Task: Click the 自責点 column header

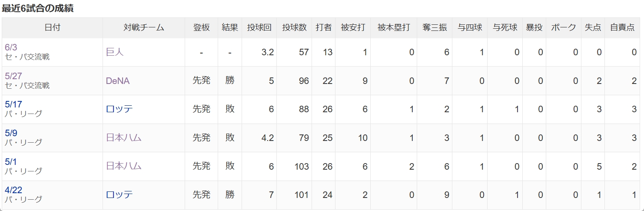Action: coord(622,28)
